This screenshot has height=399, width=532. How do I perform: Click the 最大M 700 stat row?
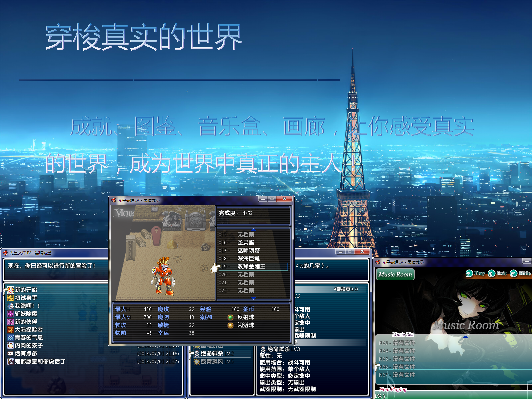pyautogui.click(x=133, y=317)
